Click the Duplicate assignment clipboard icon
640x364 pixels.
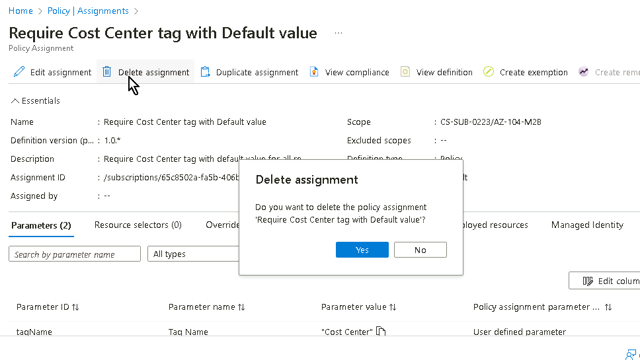(206, 72)
